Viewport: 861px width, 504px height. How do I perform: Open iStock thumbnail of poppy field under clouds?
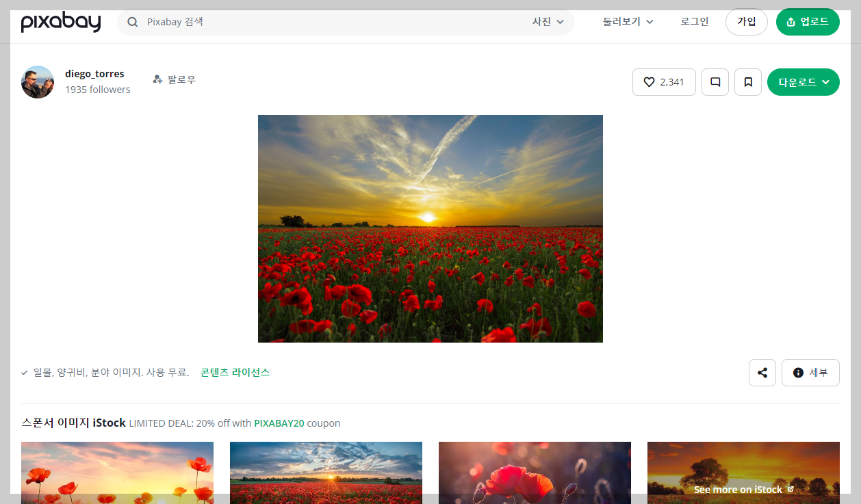tap(326, 473)
